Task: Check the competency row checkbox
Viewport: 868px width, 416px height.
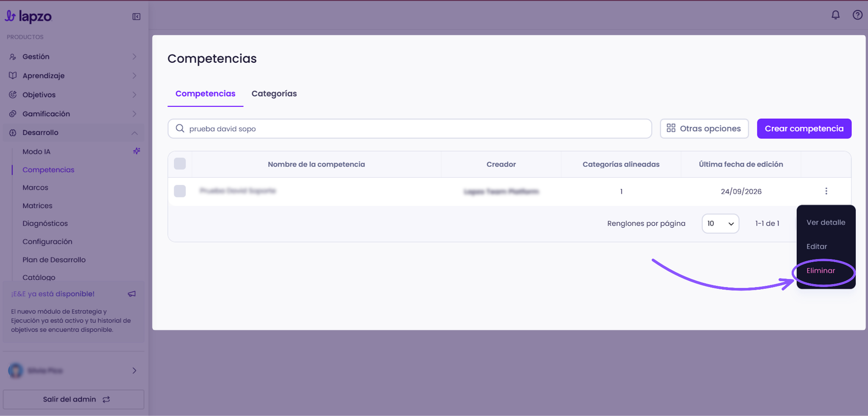Action: coord(180,191)
